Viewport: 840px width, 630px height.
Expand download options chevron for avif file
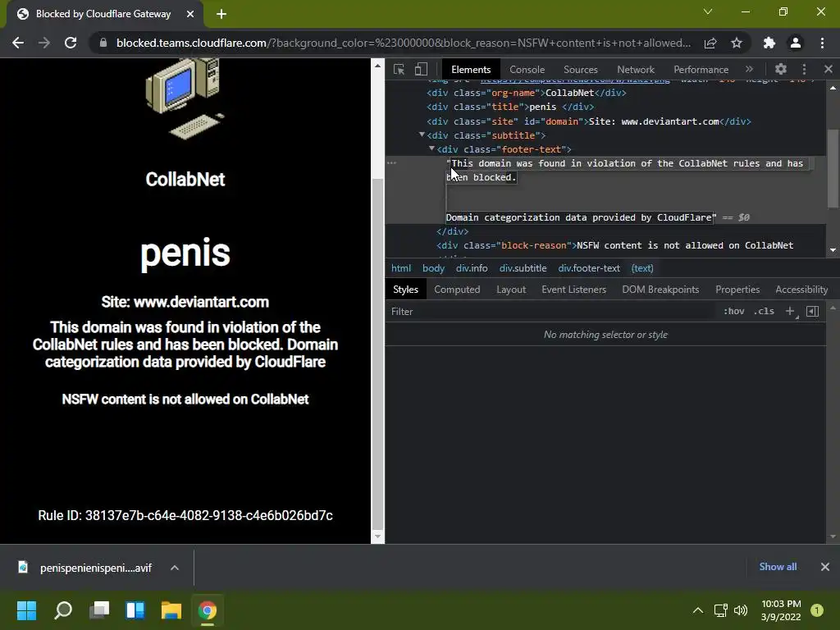pyautogui.click(x=175, y=568)
